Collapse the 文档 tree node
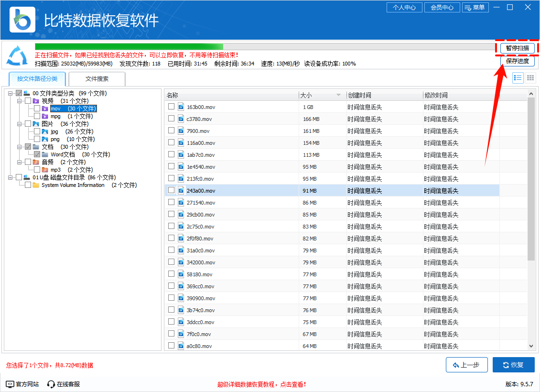Screen dimensions: 540x392 19,147
